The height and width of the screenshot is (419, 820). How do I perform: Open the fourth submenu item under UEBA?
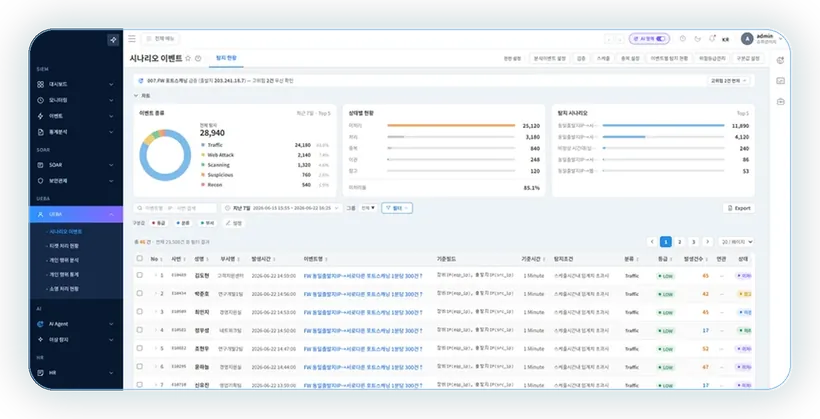point(63,275)
